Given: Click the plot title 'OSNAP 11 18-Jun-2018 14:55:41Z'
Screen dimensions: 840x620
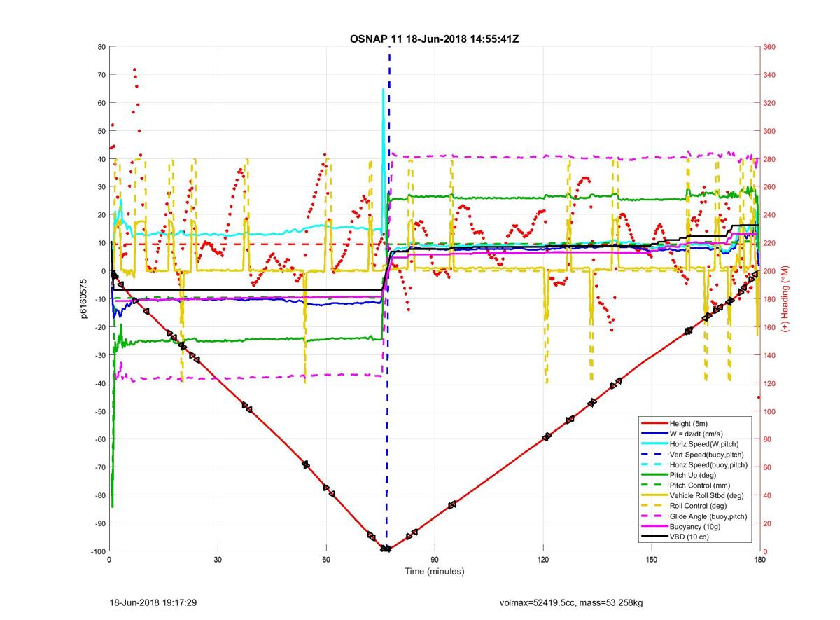Looking at the screenshot, I should [434, 39].
